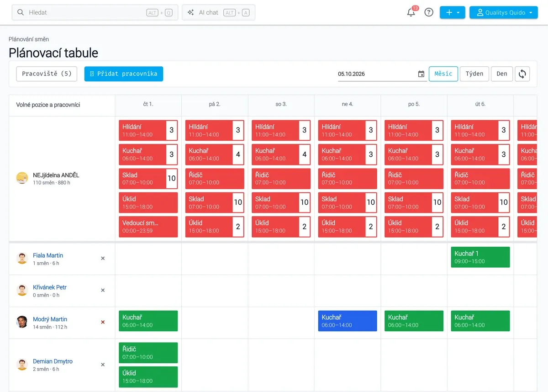Click the čt 1. column header
Viewport: 548px width, 392px height.
pyautogui.click(x=148, y=104)
